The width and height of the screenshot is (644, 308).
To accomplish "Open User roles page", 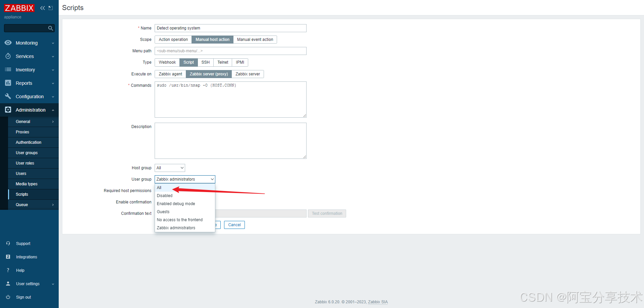I will pyautogui.click(x=33, y=163).
